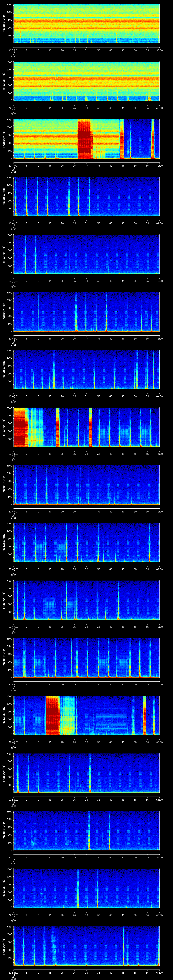
Task: Click the 22:41:00 start time label
Action: [13, 281]
